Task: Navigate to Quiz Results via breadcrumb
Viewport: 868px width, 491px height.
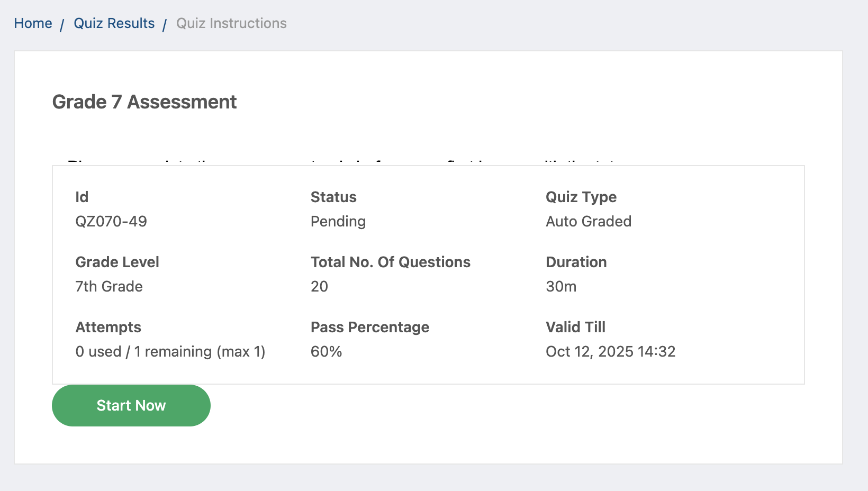Action: [114, 23]
